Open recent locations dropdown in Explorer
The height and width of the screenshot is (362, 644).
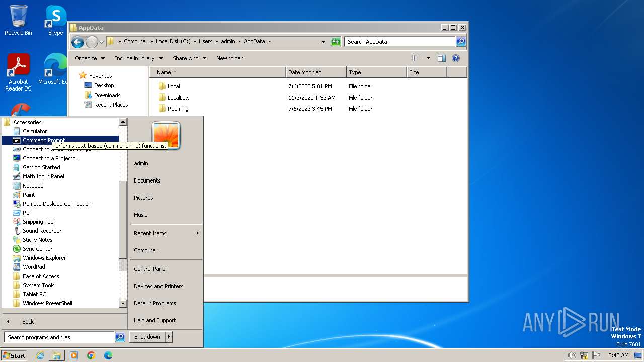point(102,42)
